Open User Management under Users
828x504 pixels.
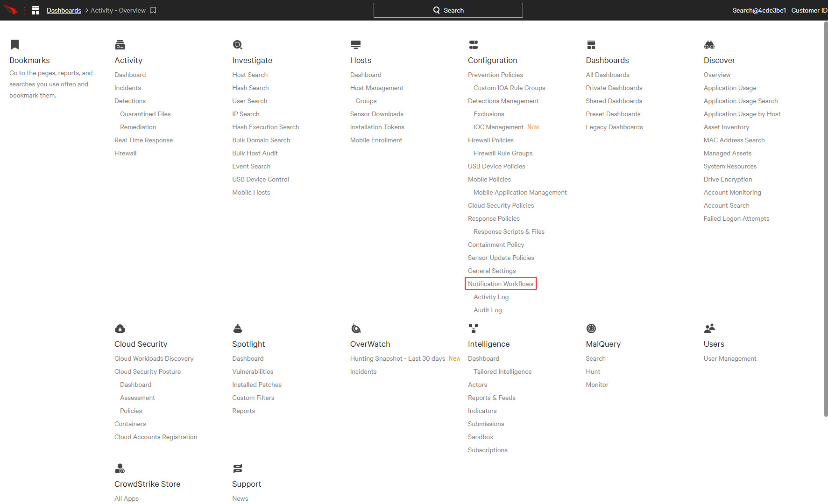click(x=730, y=358)
